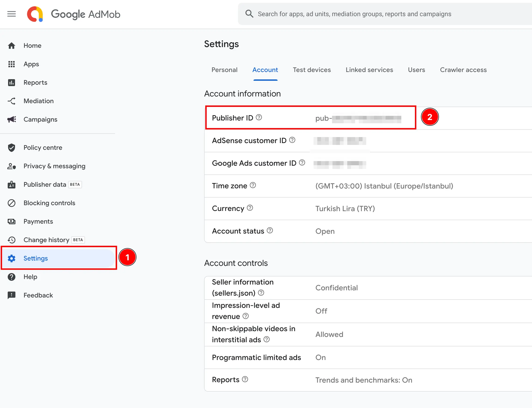Select Settings in sidebar
The height and width of the screenshot is (408, 532).
(x=36, y=258)
